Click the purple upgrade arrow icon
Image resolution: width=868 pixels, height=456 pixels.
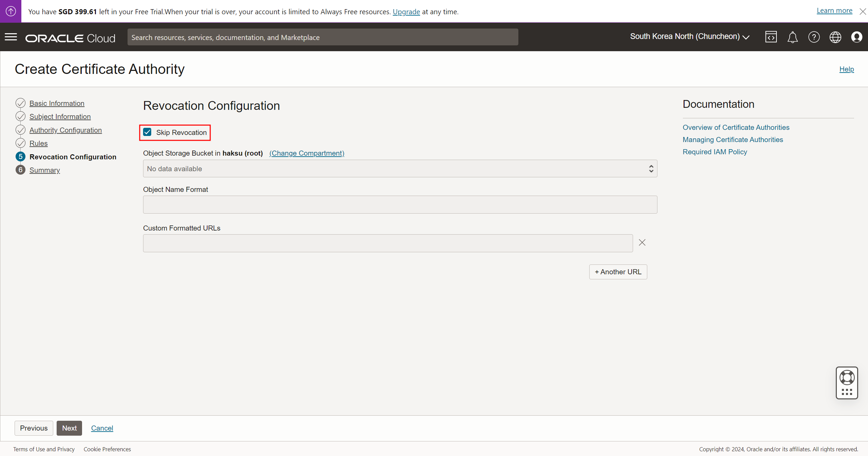pos(11,11)
